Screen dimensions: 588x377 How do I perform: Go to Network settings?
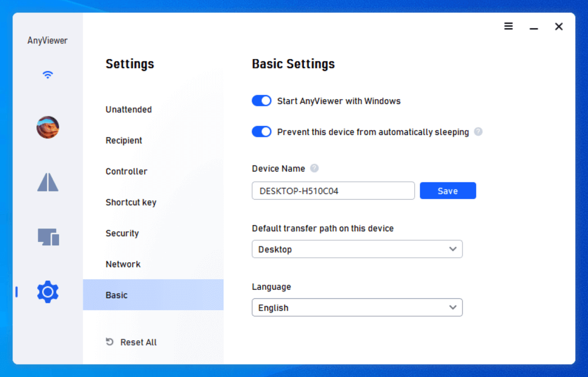123,264
